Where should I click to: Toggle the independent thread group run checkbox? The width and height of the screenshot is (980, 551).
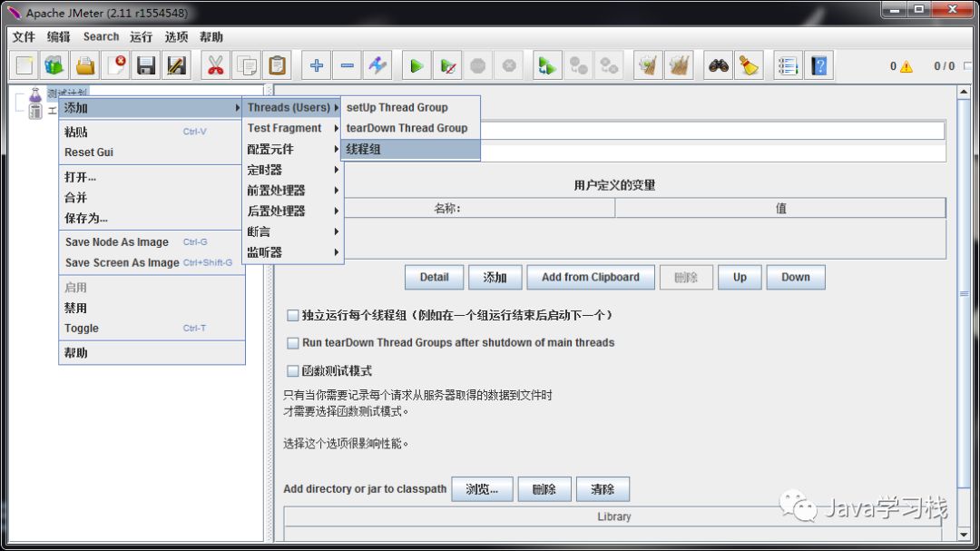pyautogui.click(x=292, y=315)
